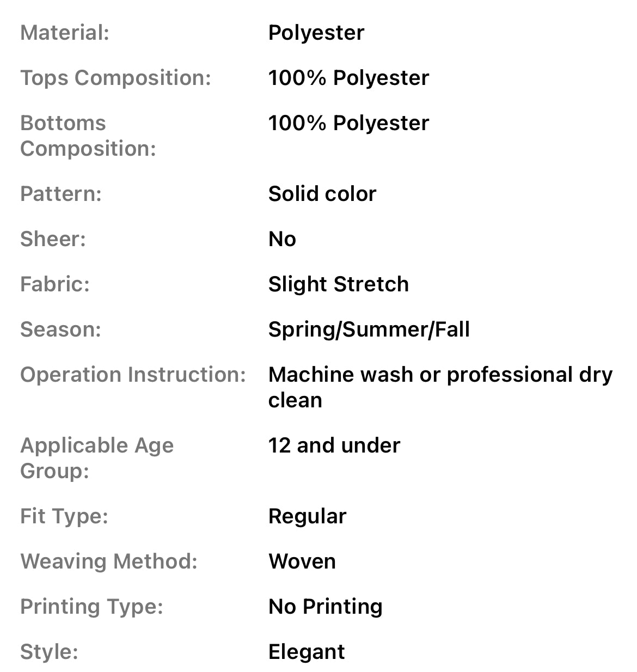Select the Regular fit value
Screen dimensions: 637x672
click(307, 516)
